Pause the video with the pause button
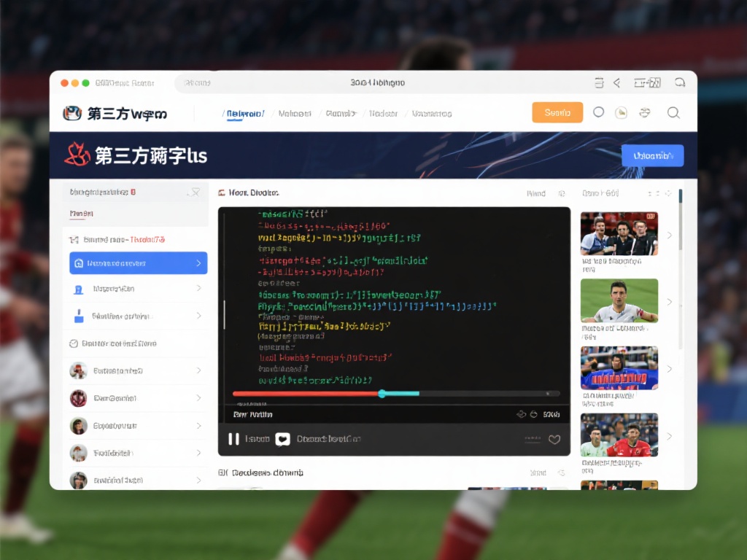 point(233,439)
